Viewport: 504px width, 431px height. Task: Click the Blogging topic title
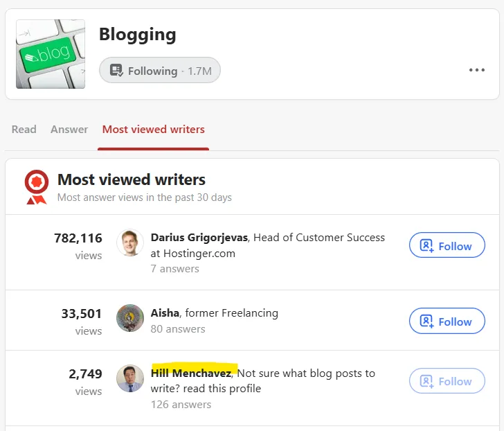[x=138, y=34]
